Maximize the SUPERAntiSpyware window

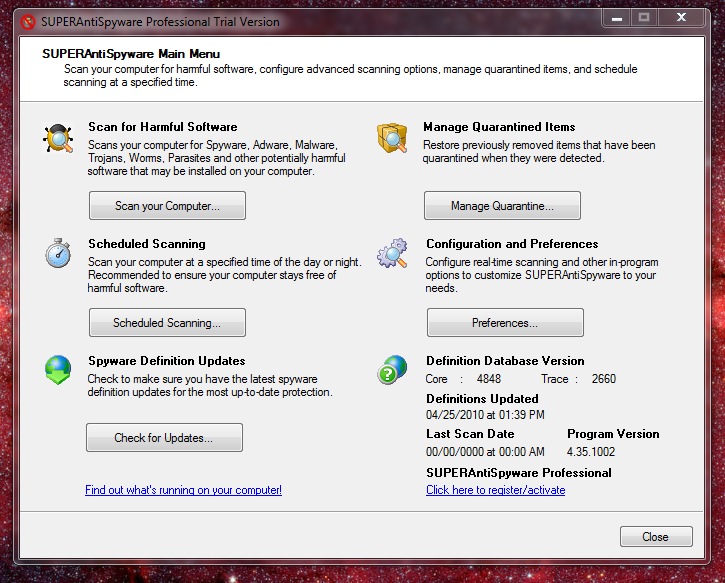[644, 18]
